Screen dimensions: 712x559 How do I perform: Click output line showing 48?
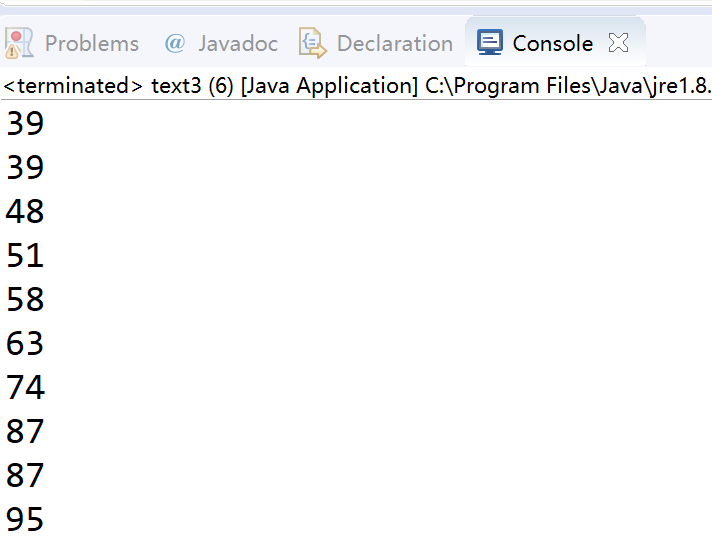click(25, 211)
